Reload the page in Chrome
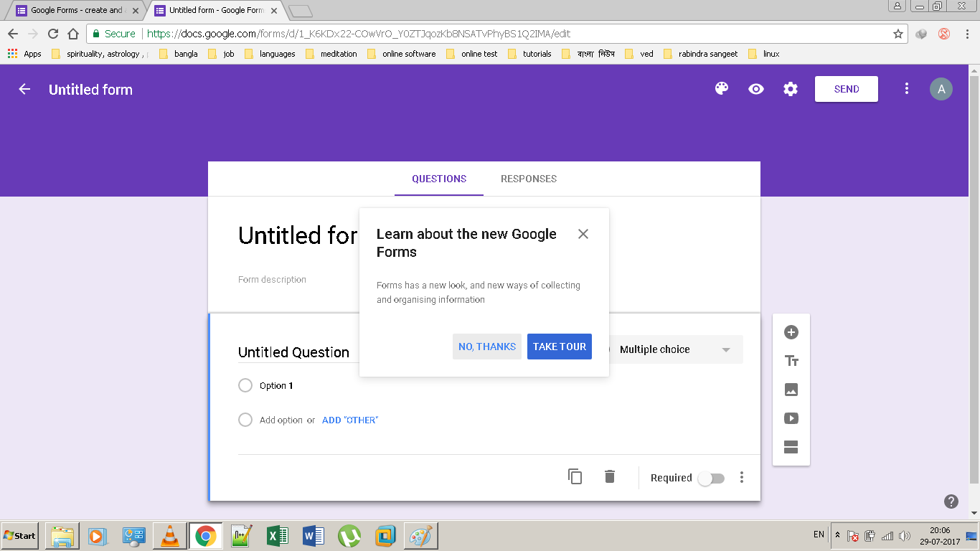Image resolution: width=980 pixels, height=551 pixels. [x=52, y=34]
